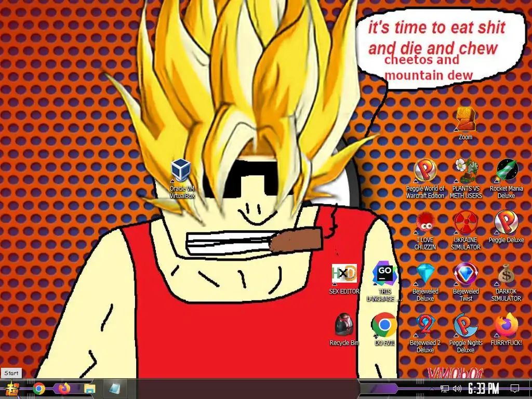Open the Zoom desktop icon
This screenshot has height=399, width=532.
coord(465,124)
